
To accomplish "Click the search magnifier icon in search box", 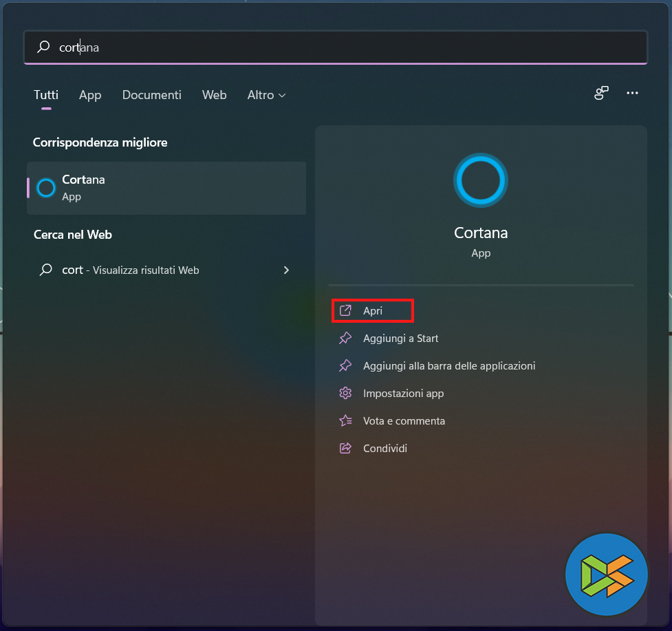I will click(43, 47).
